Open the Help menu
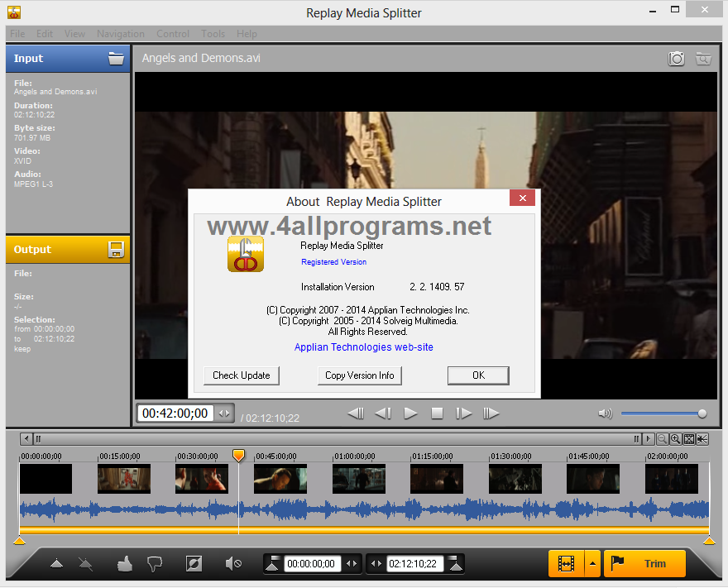Viewport: 728px width, 588px height. click(x=247, y=34)
